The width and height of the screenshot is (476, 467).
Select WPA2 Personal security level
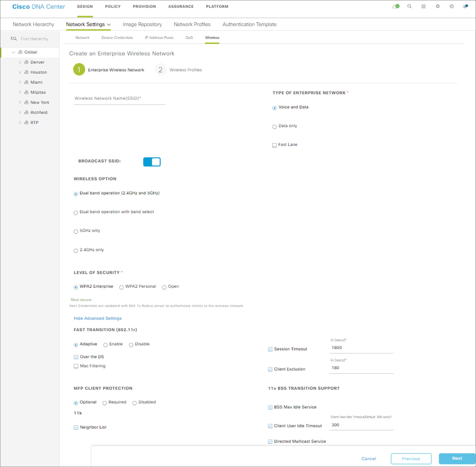point(121,287)
